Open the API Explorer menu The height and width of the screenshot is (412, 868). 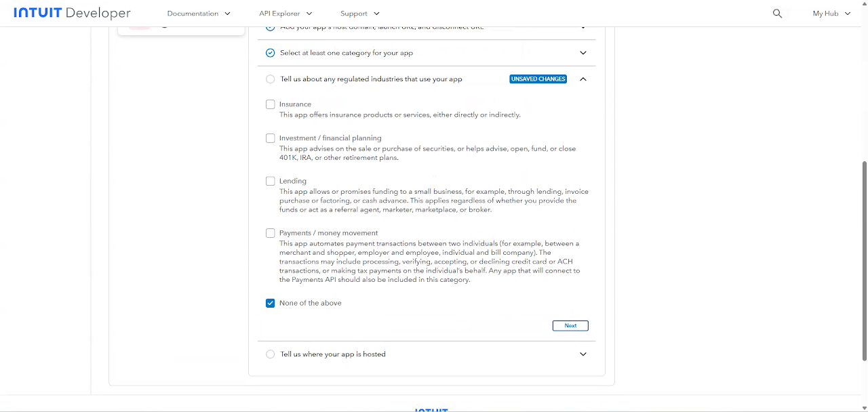[x=285, y=14]
